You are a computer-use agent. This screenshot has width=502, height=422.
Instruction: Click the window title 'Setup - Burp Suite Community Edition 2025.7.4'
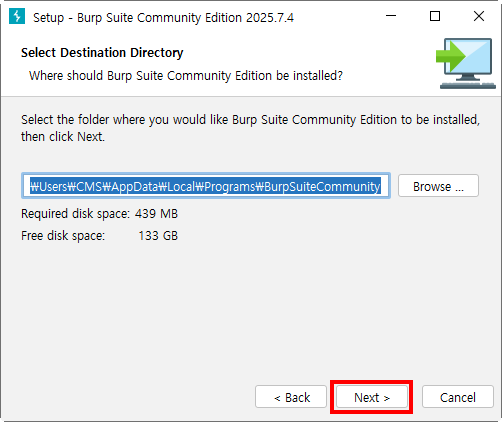(x=163, y=17)
